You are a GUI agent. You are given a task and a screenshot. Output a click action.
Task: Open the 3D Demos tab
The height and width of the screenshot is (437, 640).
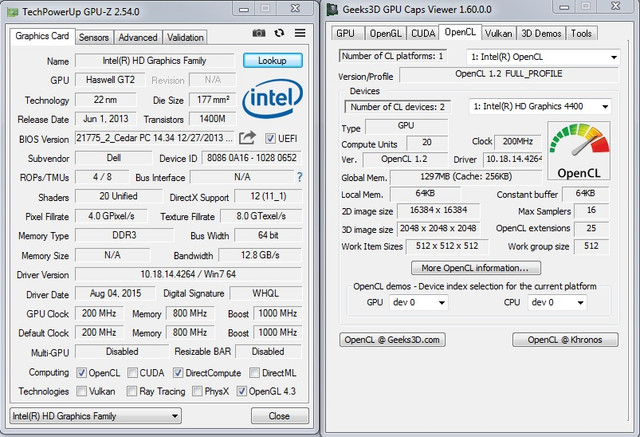(541, 33)
